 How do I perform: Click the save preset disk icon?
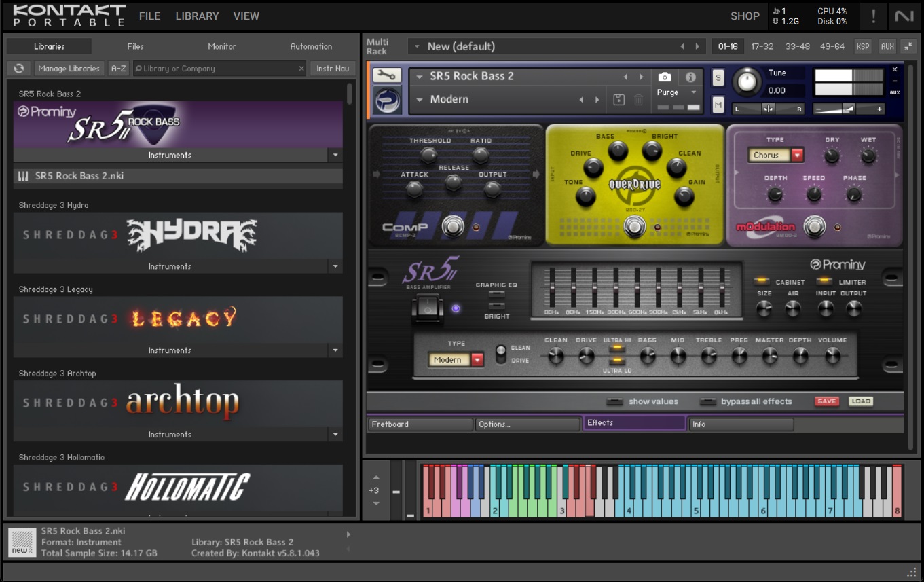coord(618,100)
